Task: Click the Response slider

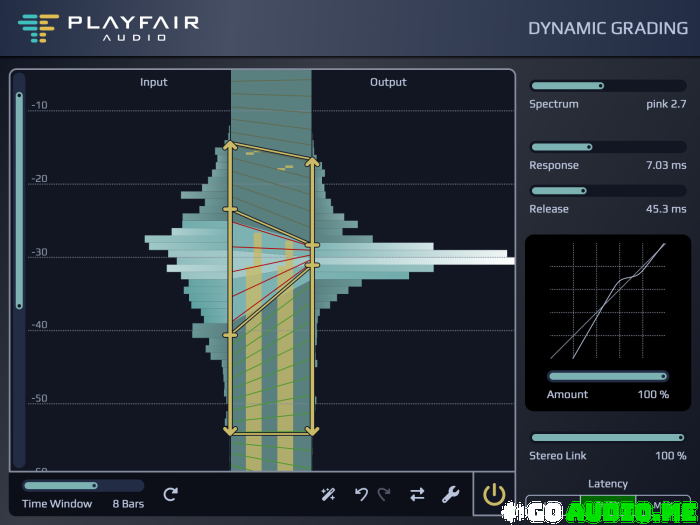Action: [607, 147]
